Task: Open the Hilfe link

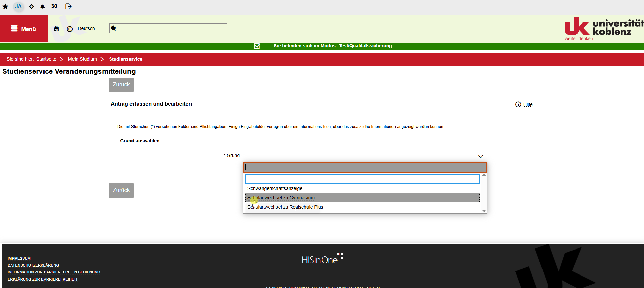Action: coord(528,105)
